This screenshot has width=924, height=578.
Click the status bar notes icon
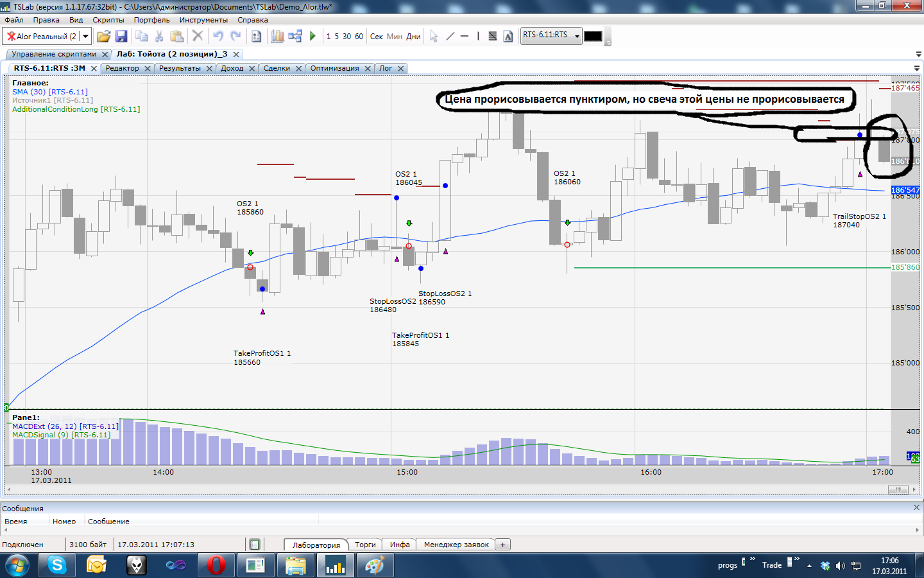point(255,545)
